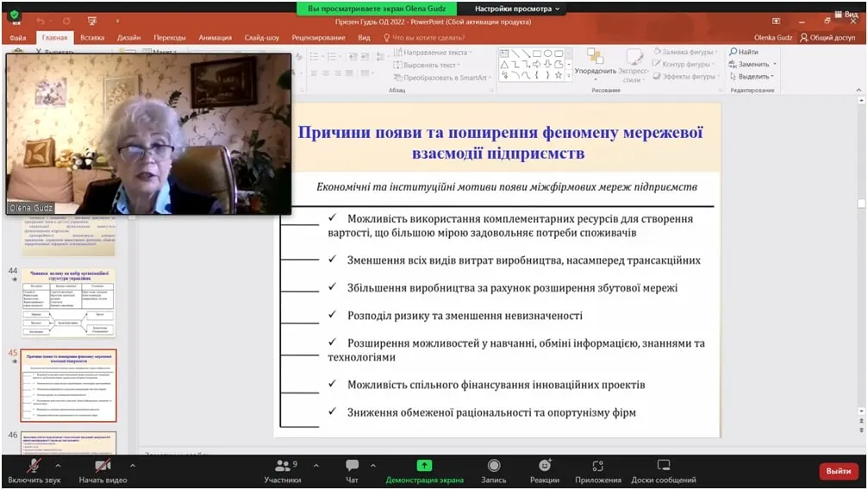Open Приложения apps panel

tap(598, 471)
